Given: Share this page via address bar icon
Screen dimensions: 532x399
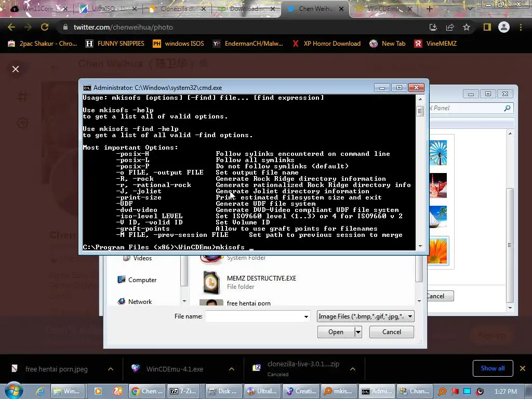Looking at the screenshot, I should coord(450,27).
